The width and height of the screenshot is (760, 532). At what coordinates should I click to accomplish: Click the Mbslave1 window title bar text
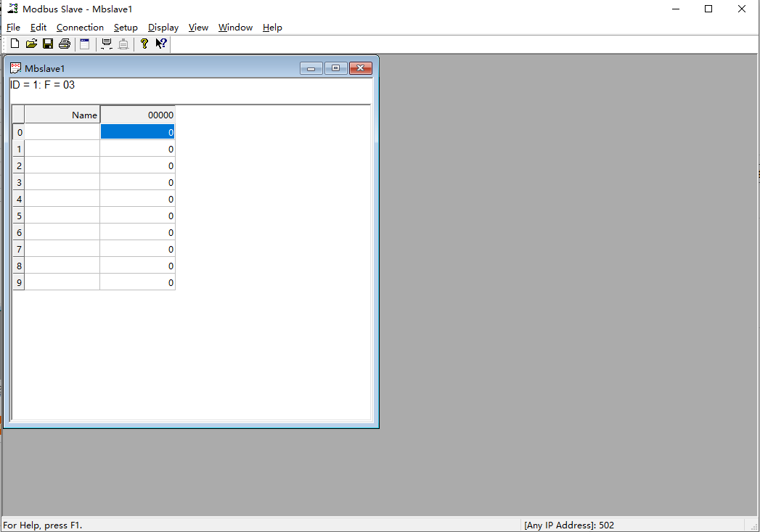click(x=44, y=68)
